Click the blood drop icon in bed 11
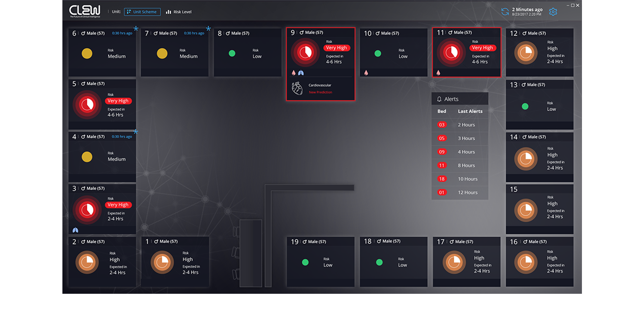 438,73
